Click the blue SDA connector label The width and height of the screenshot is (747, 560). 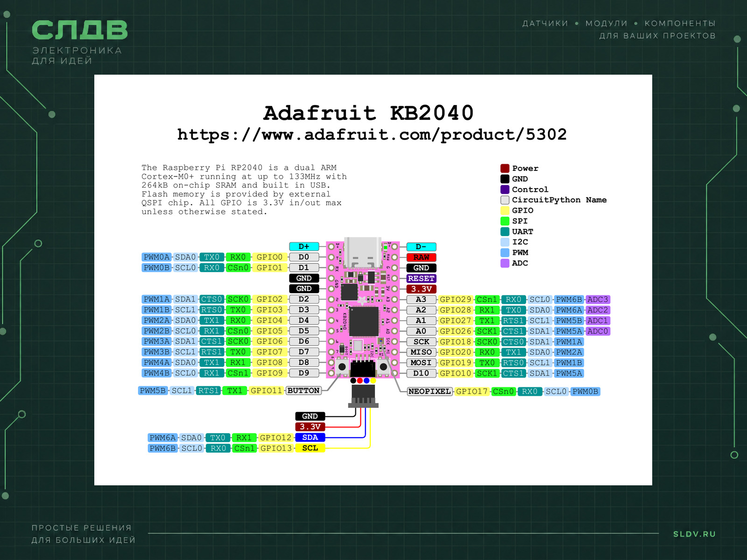[x=310, y=437]
